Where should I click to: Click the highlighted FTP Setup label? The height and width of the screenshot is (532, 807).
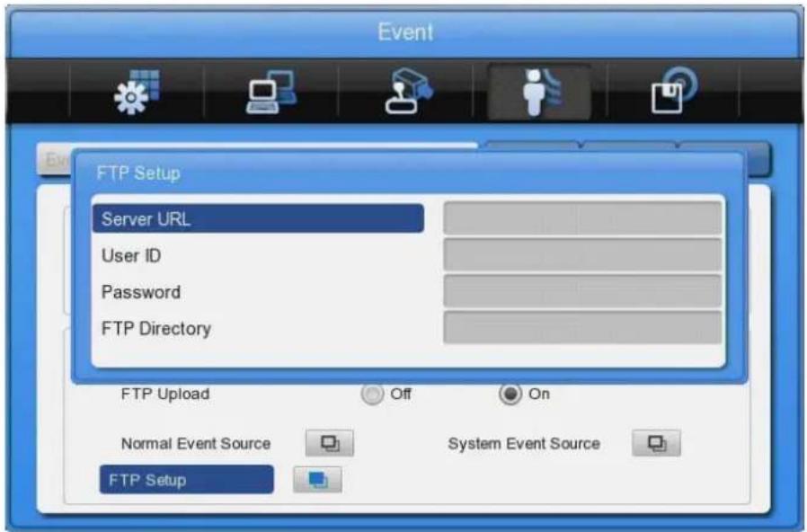pos(186,480)
